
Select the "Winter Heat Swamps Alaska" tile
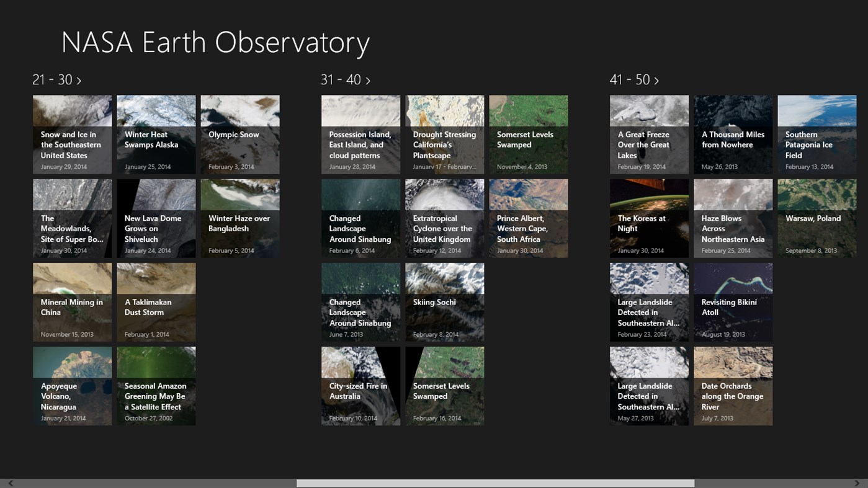pyautogui.click(x=156, y=134)
